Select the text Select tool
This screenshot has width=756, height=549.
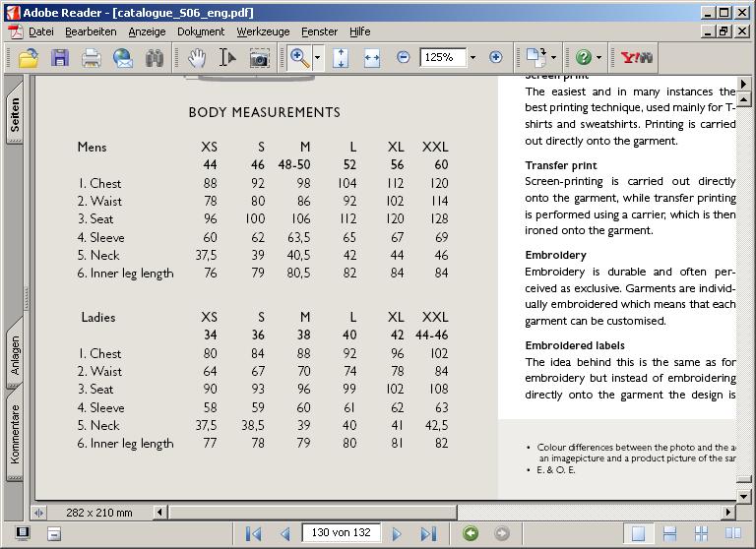point(227,58)
